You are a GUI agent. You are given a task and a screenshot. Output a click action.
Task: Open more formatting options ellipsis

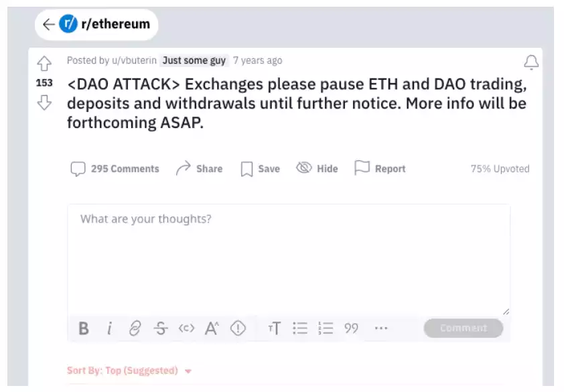[381, 328]
